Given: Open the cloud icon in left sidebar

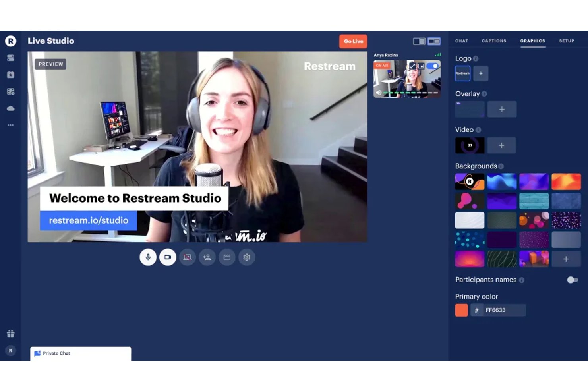Looking at the screenshot, I should 11,108.
